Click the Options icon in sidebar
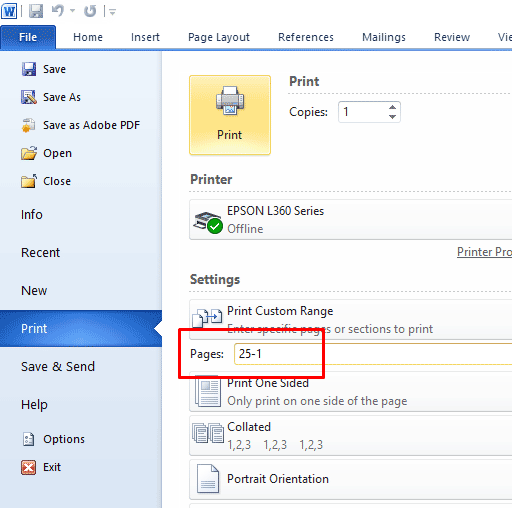This screenshot has width=512, height=508. [x=28, y=439]
